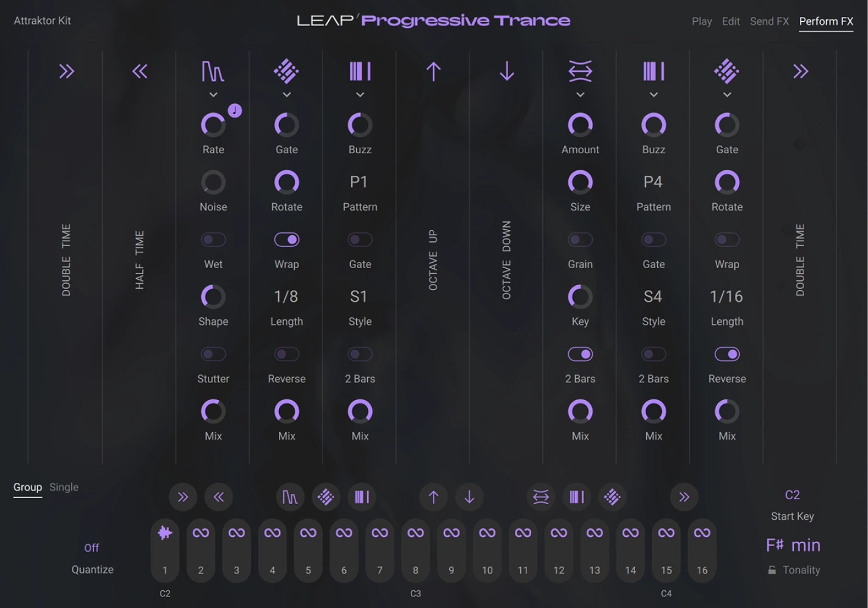The image size is (868, 608).
Task: Open the dropdown beneath the Buzz P1 column icon
Action: pos(359,95)
